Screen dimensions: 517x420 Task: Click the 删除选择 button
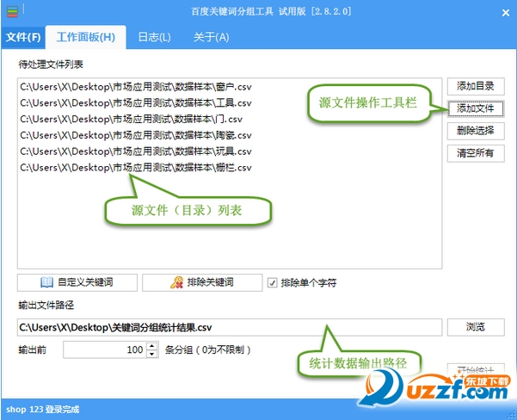tap(476, 131)
